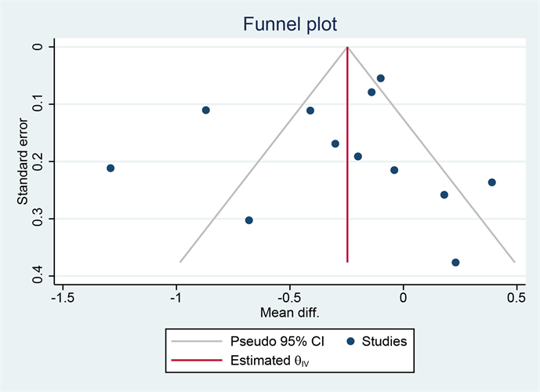Click the study dot near -0.68, standard error 0.3
The height and width of the screenshot is (392, 540).
[249, 220]
